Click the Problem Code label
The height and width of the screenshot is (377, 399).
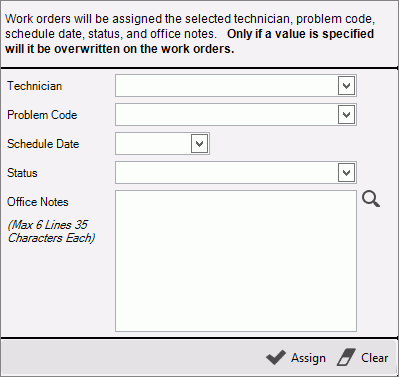42,115
